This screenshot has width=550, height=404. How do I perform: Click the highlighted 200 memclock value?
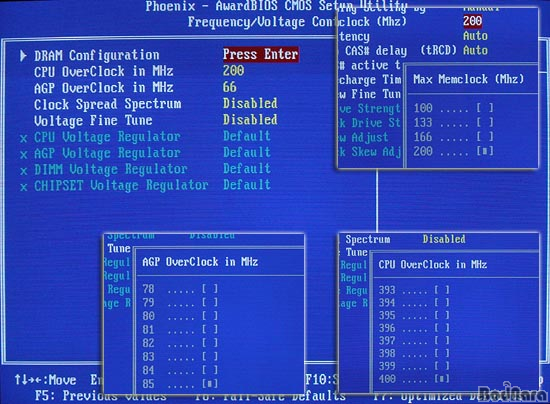coord(472,21)
